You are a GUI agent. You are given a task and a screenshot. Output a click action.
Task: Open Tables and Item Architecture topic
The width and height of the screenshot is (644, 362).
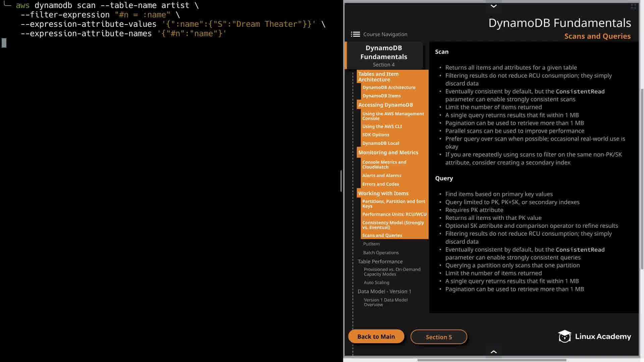click(x=378, y=77)
